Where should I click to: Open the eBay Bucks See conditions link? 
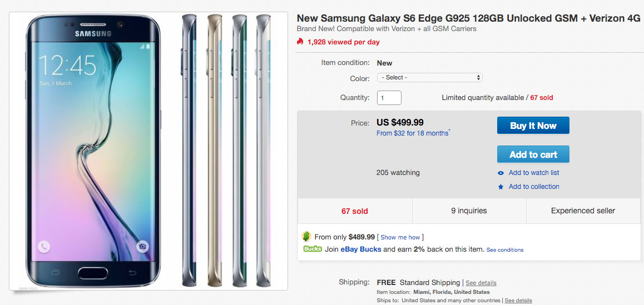[505, 250]
